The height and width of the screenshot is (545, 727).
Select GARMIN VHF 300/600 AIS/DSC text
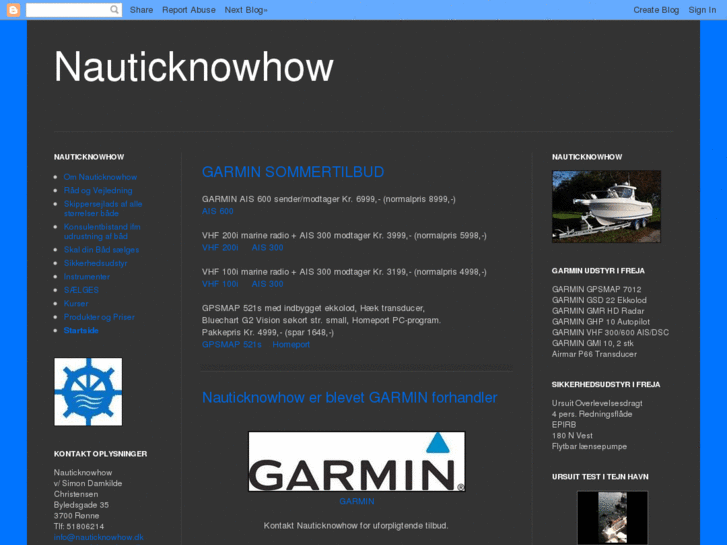pyautogui.click(x=610, y=332)
